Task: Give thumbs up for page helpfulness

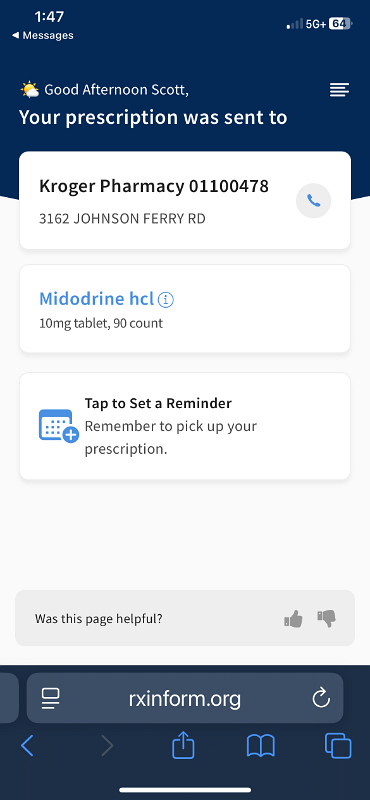Action: pyautogui.click(x=293, y=619)
